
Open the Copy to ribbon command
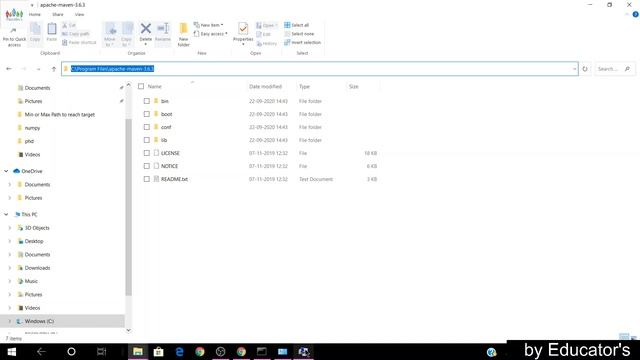tap(127, 35)
